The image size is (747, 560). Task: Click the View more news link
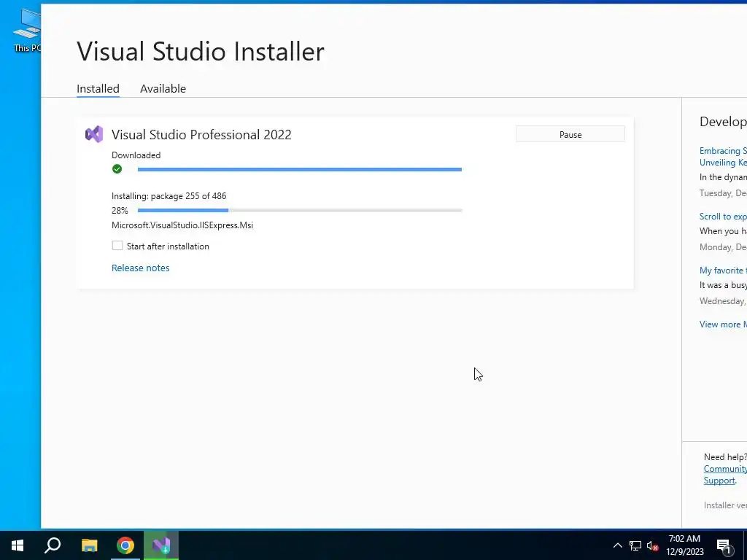(723, 324)
